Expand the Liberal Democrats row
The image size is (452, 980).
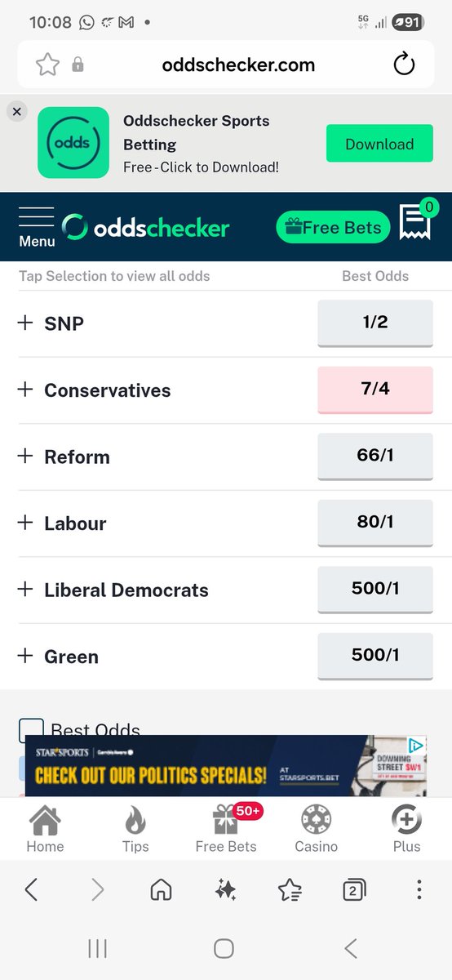point(226,590)
